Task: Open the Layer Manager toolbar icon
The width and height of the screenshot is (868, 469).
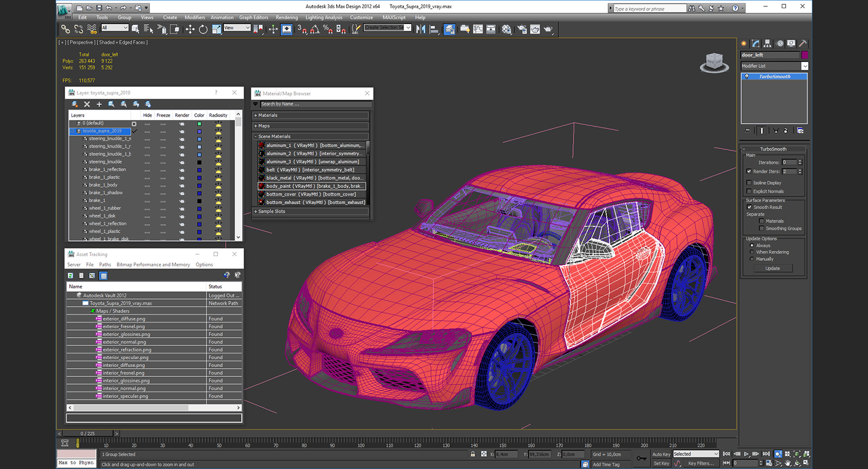Action: (x=449, y=29)
